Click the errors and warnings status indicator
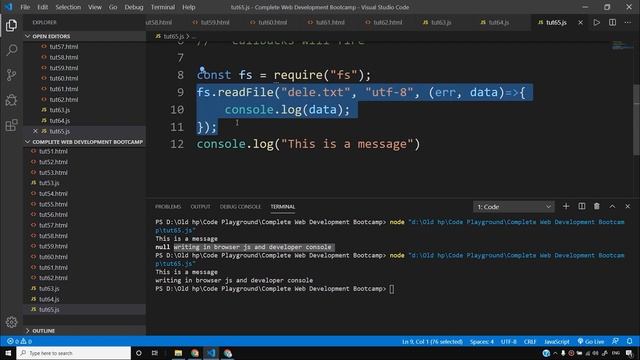Viewport: 640px width, 360px height. click(19, 341)
